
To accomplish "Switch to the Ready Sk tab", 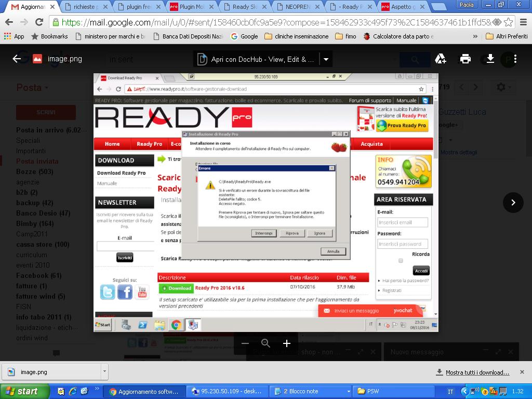I will tap(245, 6).
